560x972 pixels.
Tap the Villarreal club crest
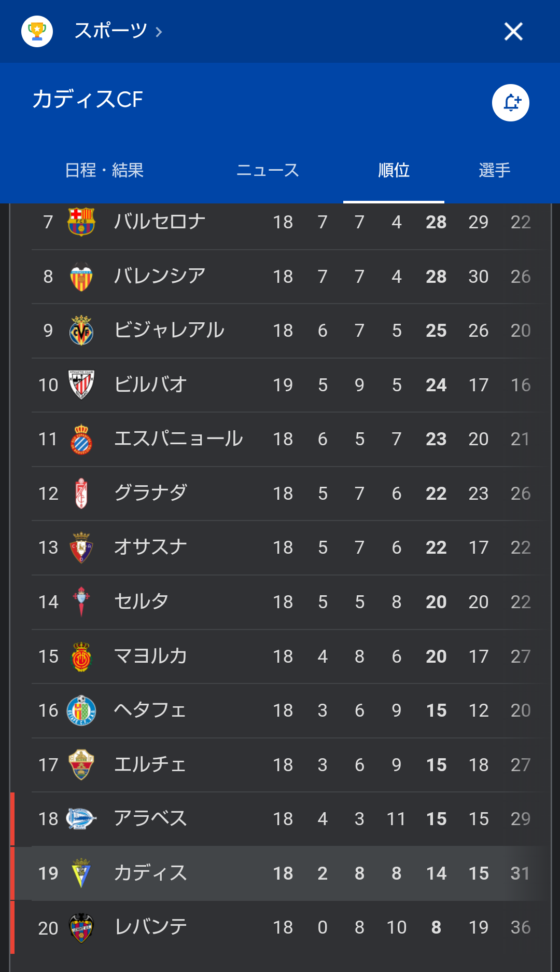coord(81,331)
